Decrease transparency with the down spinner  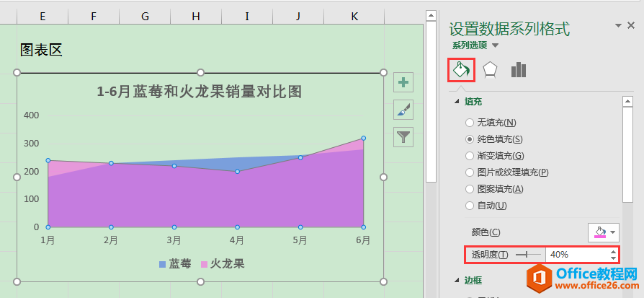614,258
